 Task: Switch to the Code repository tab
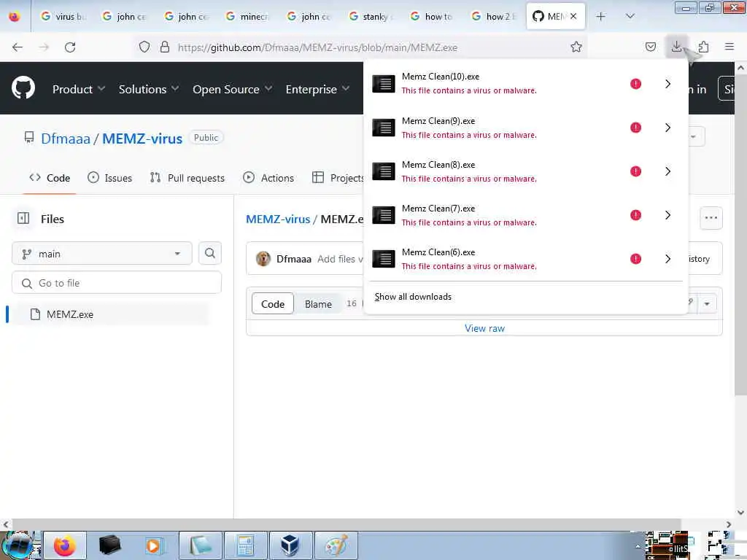pos(50,178)
